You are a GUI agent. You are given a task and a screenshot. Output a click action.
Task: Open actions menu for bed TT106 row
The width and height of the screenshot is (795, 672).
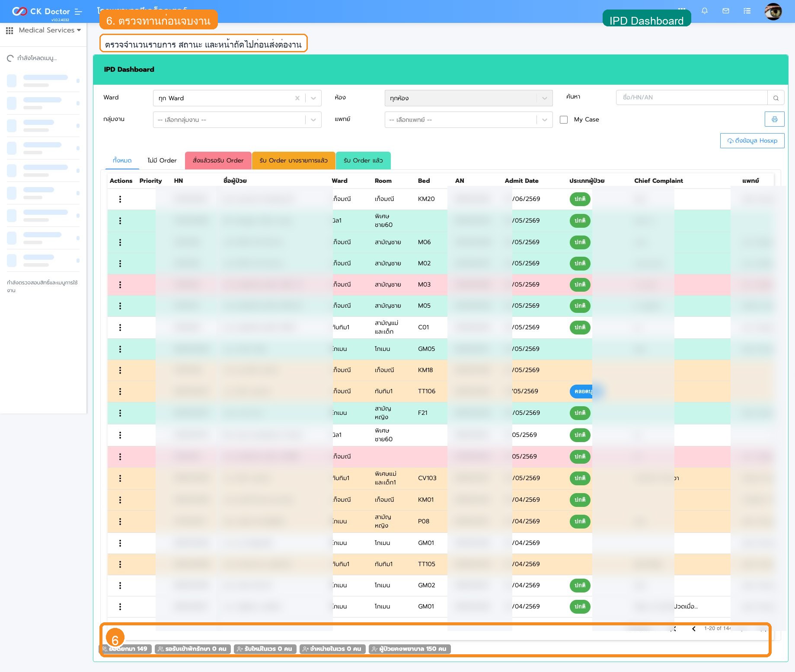point(120,392)
